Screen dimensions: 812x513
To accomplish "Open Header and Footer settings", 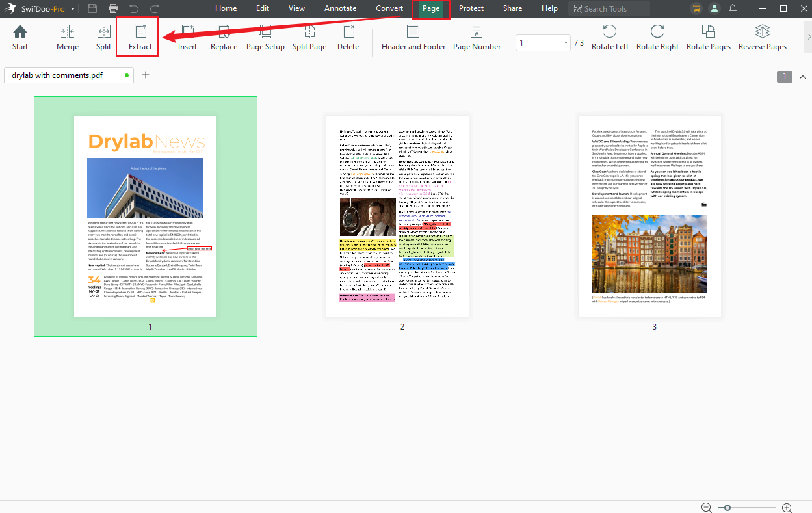I will click(413, 37).
